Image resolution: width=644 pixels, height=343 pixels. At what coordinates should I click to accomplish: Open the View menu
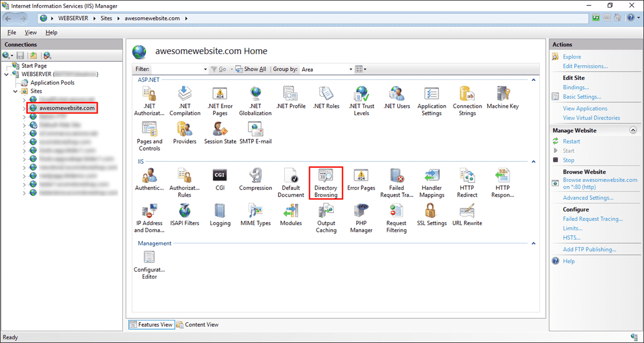31,32
